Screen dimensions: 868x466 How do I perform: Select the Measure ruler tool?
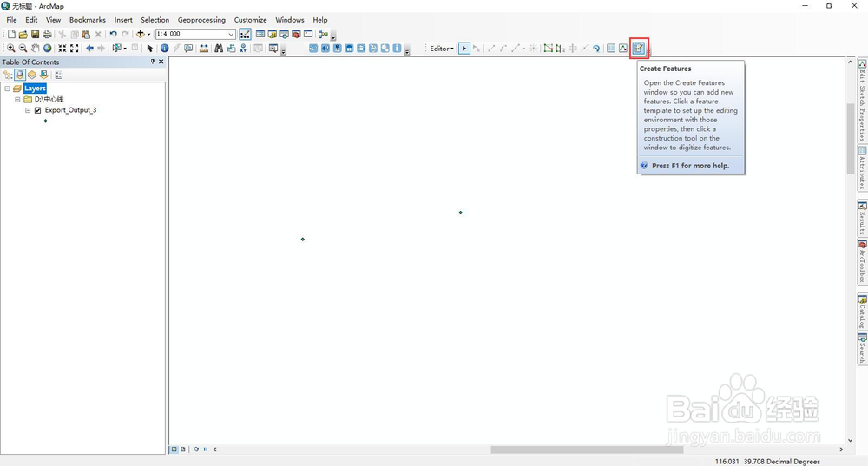click(204, 49)
